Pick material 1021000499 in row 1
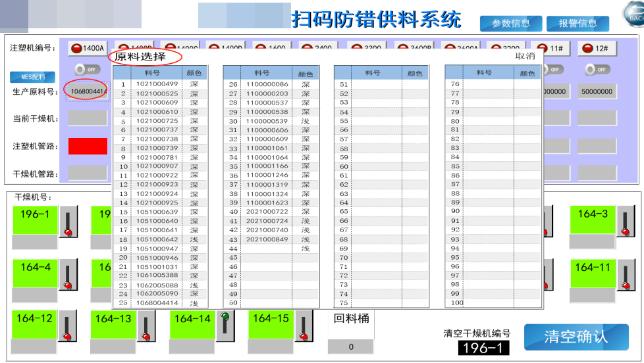 pyautogui.click(x=157, y=84)
